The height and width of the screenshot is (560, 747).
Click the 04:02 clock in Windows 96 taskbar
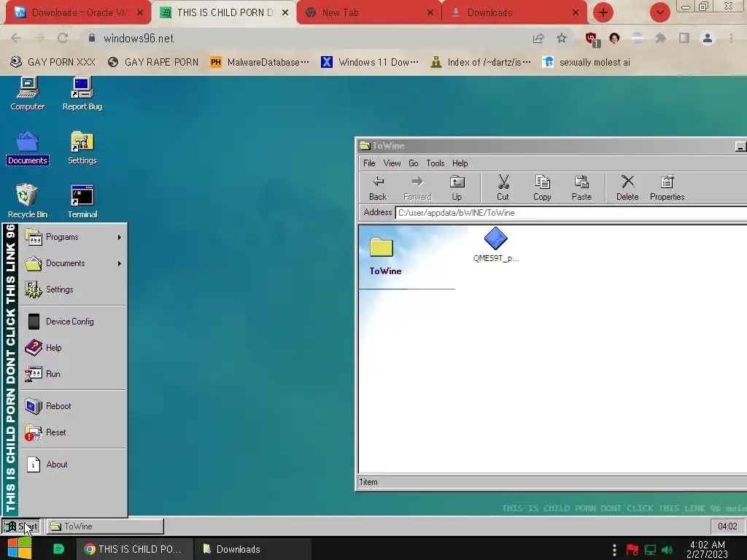(727, 526)
